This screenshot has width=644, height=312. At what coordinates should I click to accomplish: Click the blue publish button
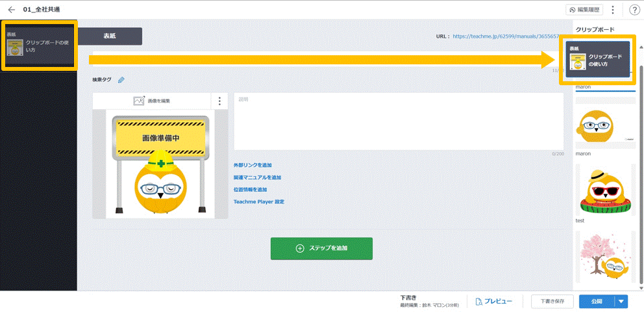click(x=596, y=302)
